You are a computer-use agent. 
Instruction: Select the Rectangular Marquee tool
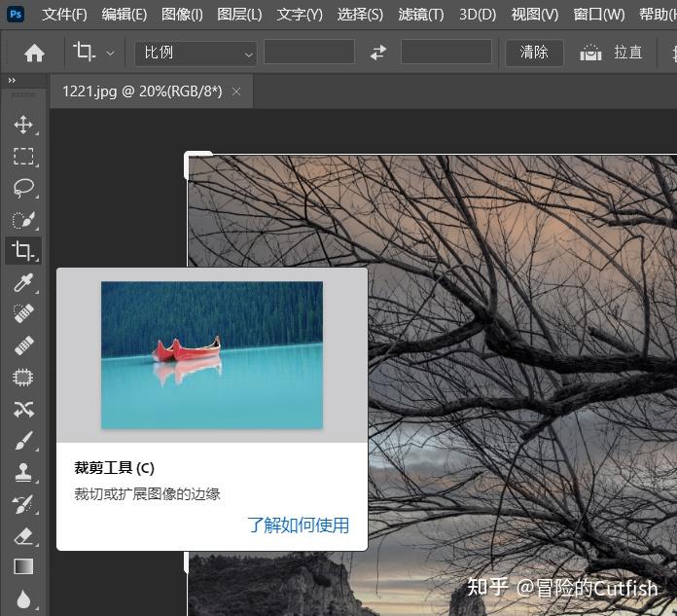[23, 157]
